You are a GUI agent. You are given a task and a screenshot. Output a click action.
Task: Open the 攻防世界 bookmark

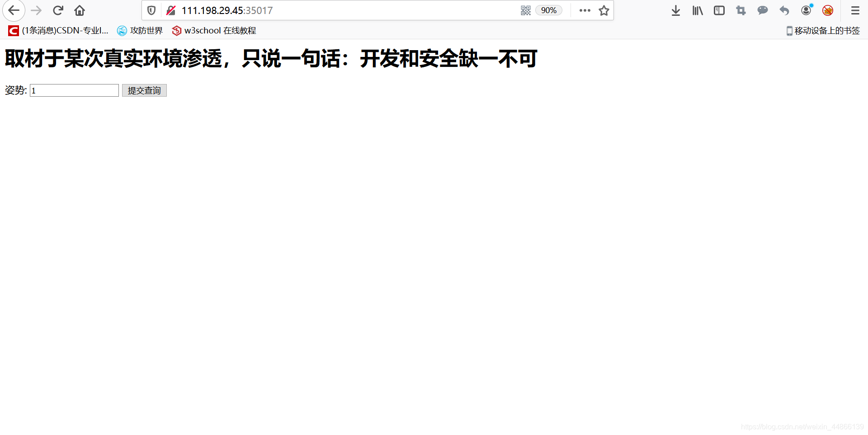pos(140,30)
